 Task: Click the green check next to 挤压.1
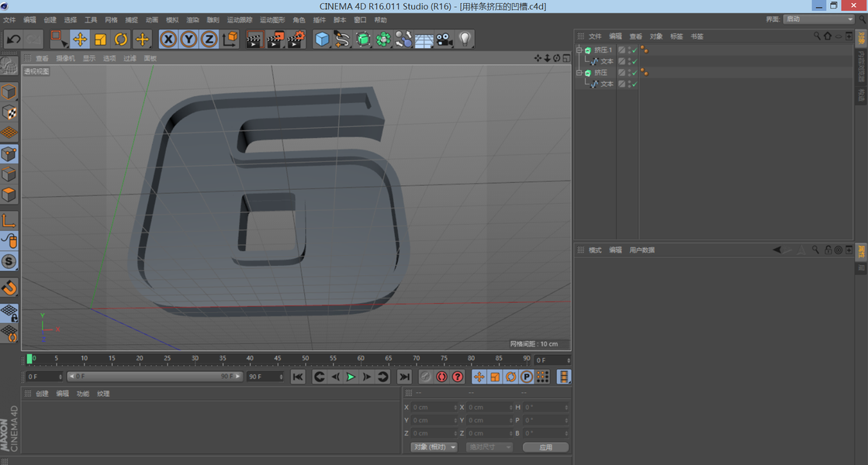(x=634, y=50)
